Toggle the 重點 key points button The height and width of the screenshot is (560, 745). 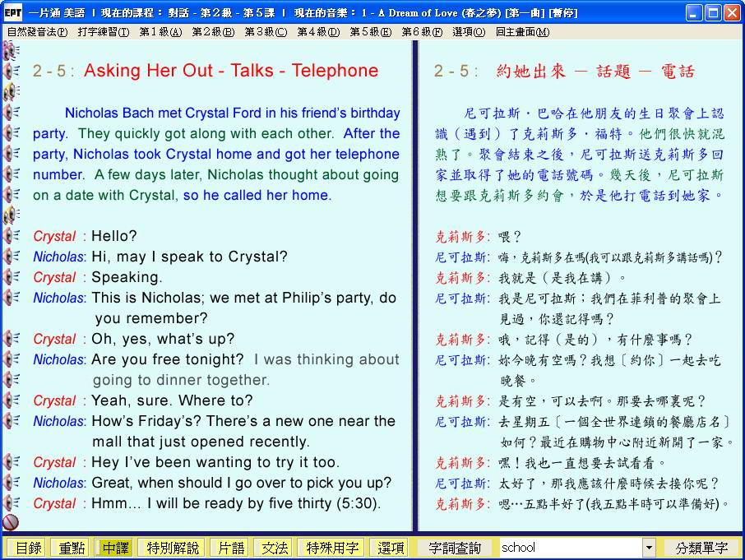(x=69, y=548)
